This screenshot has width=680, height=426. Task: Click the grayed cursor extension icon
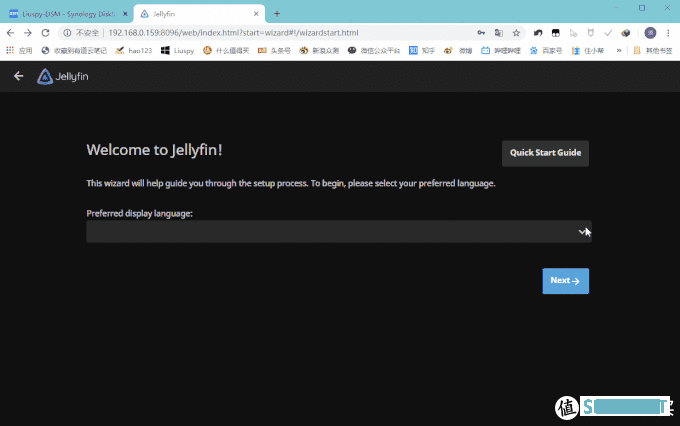tap(573, 33)
